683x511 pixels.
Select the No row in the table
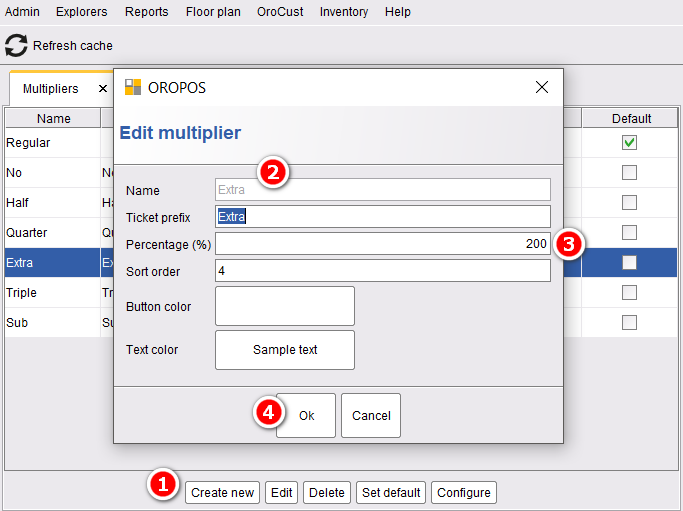[x=53, y=173]
